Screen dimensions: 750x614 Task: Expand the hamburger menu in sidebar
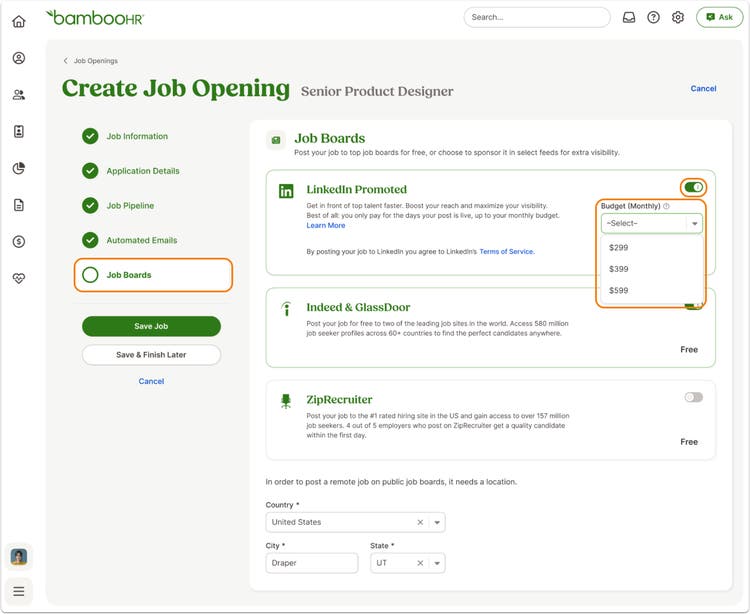(19, 592)
